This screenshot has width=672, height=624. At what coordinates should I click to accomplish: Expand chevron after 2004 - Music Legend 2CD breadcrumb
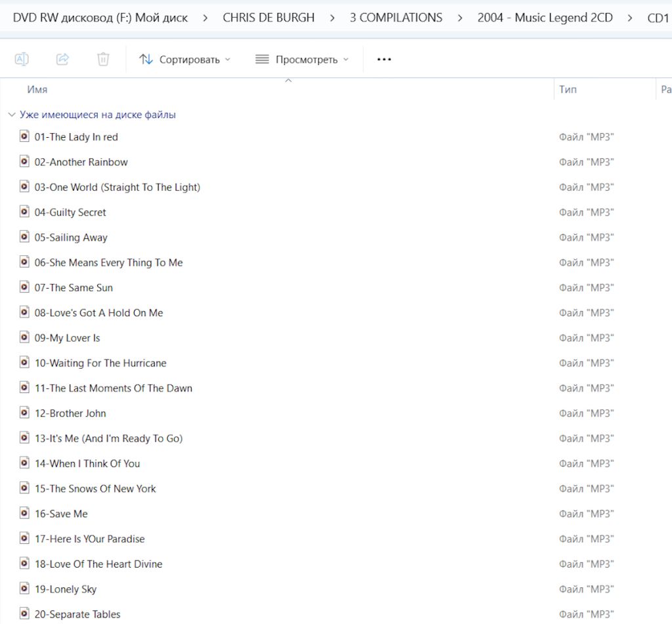630,18
